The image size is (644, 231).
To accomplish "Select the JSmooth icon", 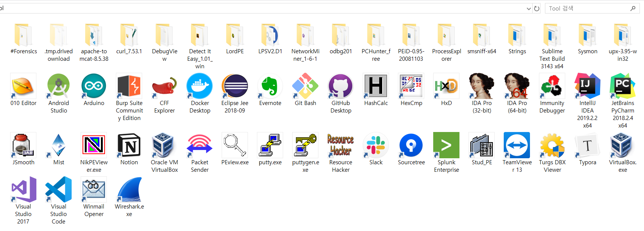I will [23, 145].
